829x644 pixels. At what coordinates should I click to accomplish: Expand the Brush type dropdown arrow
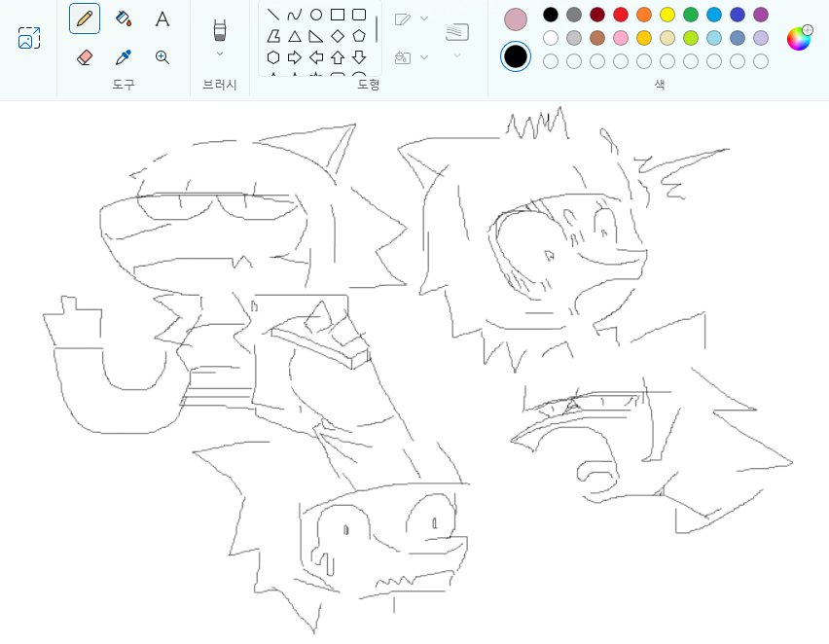(220, 54)
